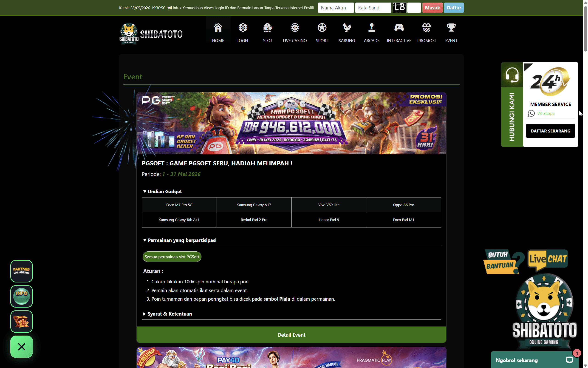Viewport: 588px width, 368px height.
Task: Open the PROMOSI gift icon
Action: pos(427,28)
